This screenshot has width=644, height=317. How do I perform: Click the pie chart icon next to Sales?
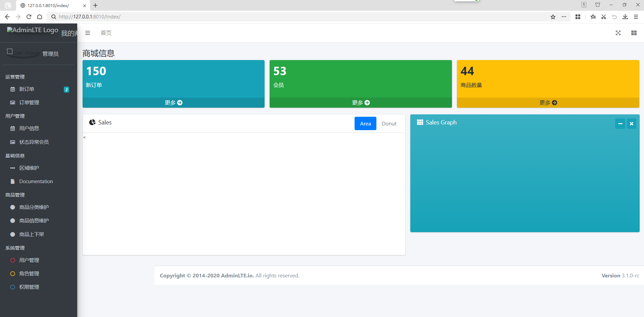point(92,122)
